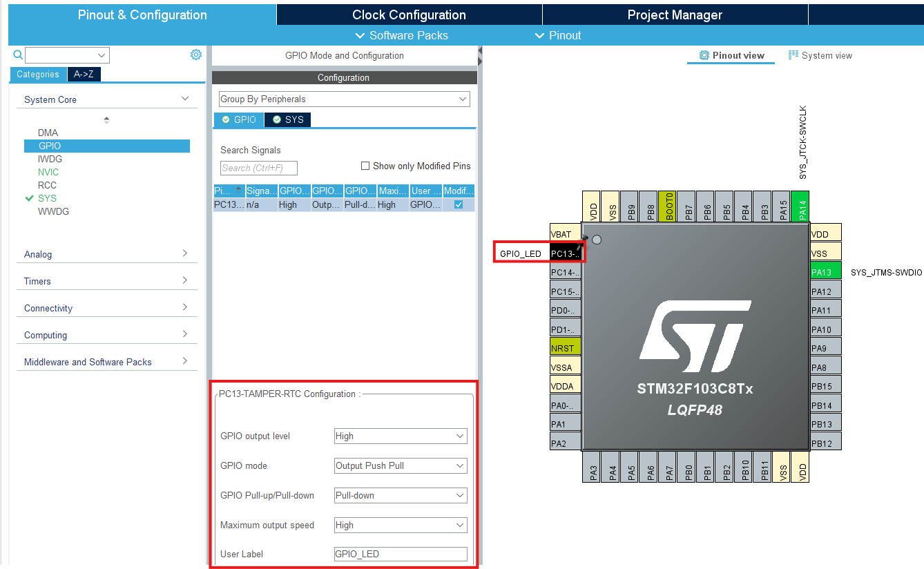Click the ST logo on the chip
This screenshot has width=924, height=569.
coord(695,336)
